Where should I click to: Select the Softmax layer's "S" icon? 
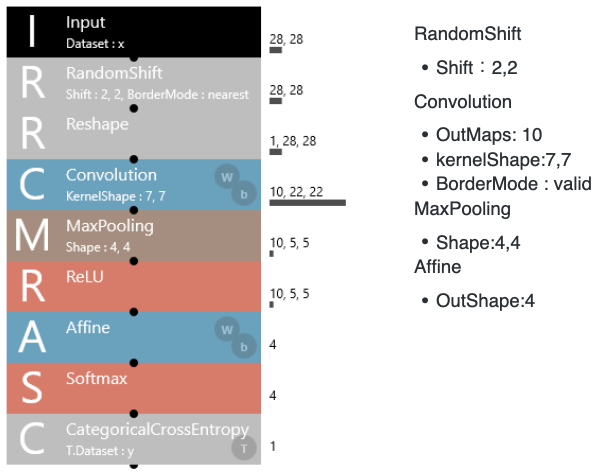pos(32,388)
